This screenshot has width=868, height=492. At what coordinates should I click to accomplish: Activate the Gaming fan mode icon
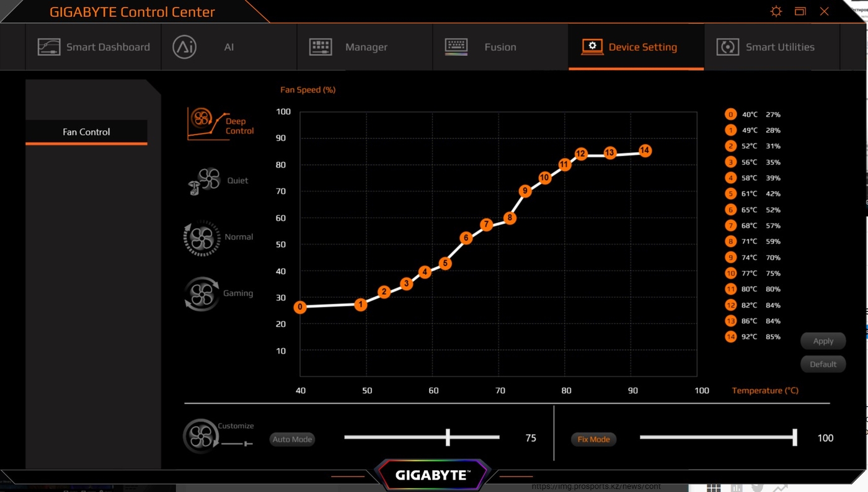click(x=202, y=293)
